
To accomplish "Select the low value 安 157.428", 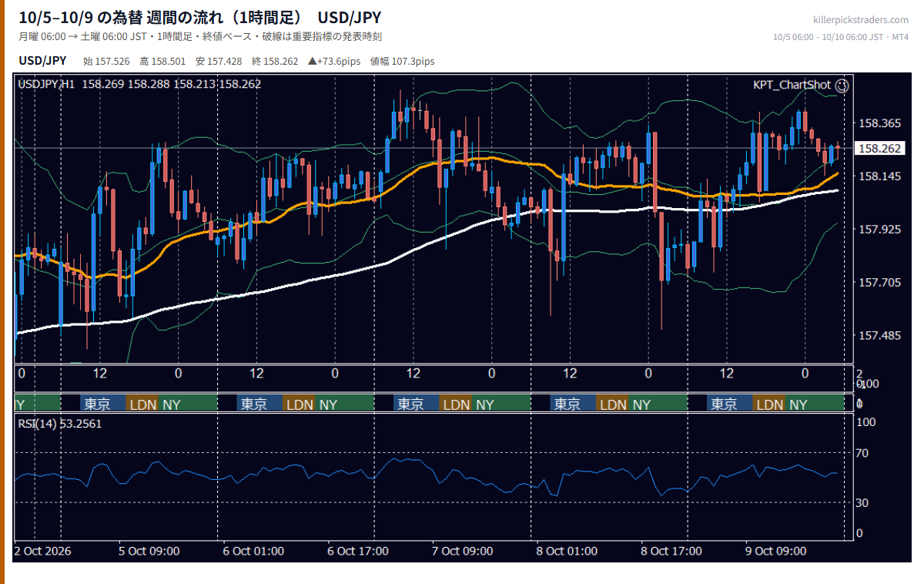I will (x=219, y=62).
